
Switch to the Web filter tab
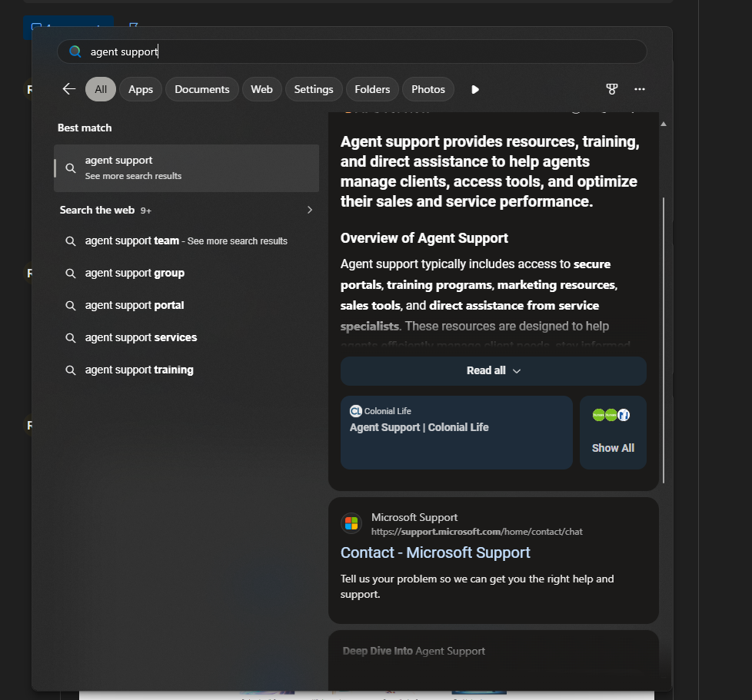[261, 89]
